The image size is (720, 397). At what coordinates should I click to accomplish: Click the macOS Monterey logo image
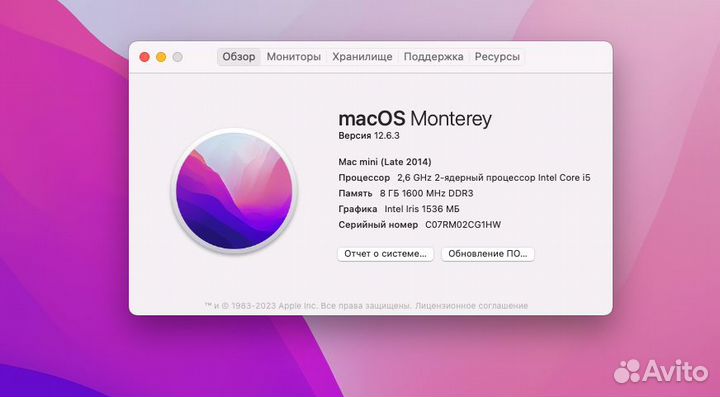coord(234,190)
